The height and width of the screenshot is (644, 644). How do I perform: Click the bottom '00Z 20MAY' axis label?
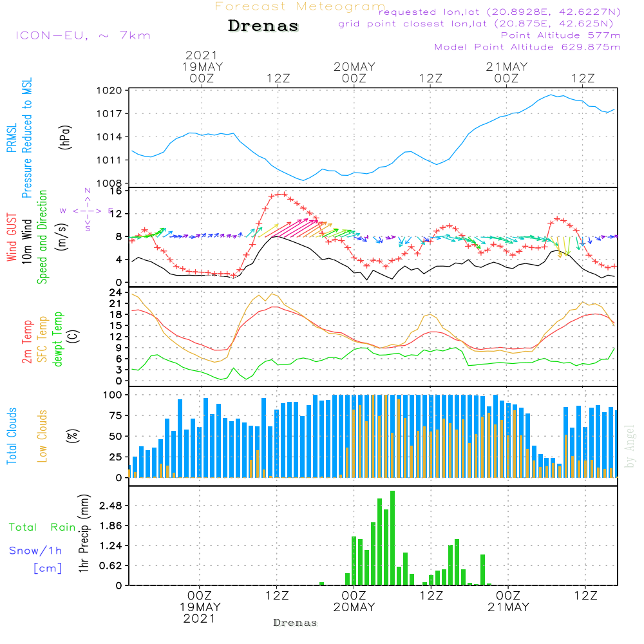click(354, 601)
